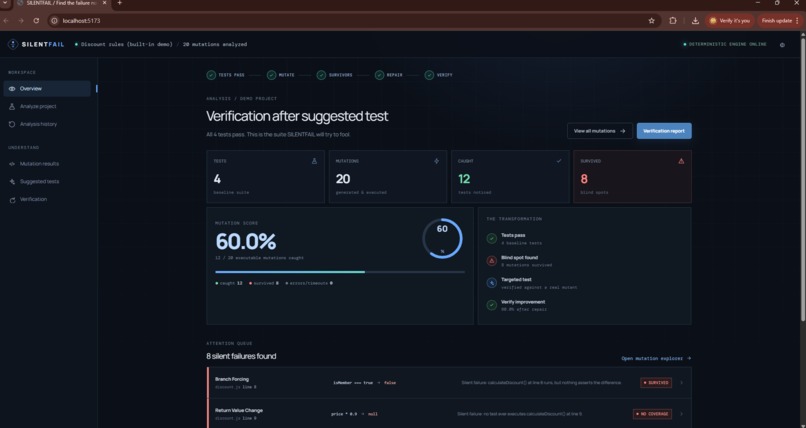The image size is (806, 428).
Task: Bookmark this page star icon
Action: click(x=652, y=21)
